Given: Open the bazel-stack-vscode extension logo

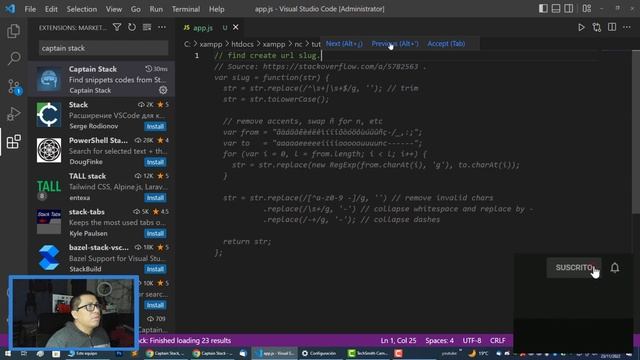Looking at the screenshot, I should pos(49,258).
